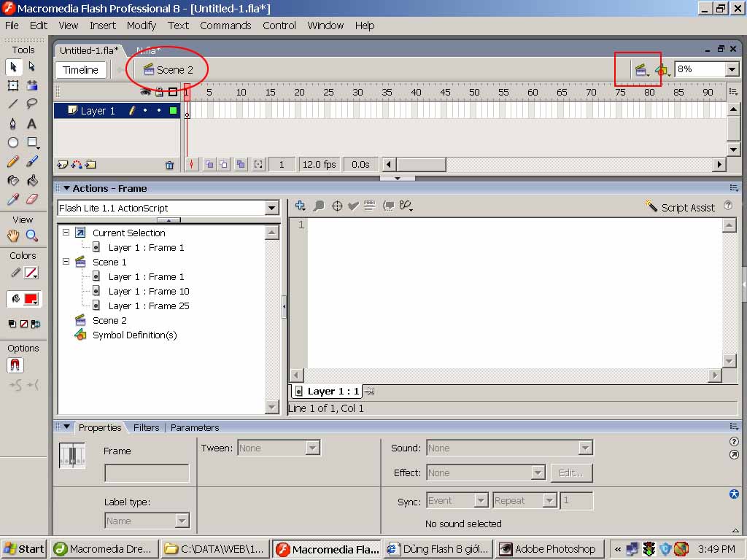Click the Timeline toggle button

pos(80,70)
